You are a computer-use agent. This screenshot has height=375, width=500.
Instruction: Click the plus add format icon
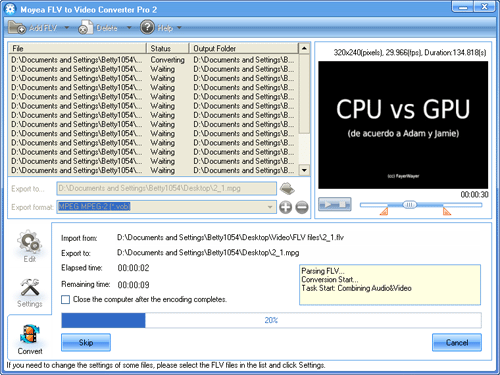click(x=285, y=207)
